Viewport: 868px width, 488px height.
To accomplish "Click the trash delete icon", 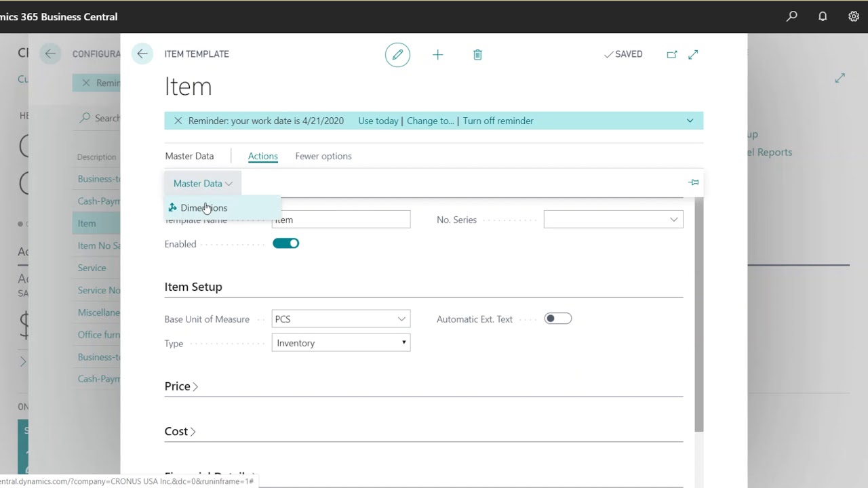I will coord(477,54).
